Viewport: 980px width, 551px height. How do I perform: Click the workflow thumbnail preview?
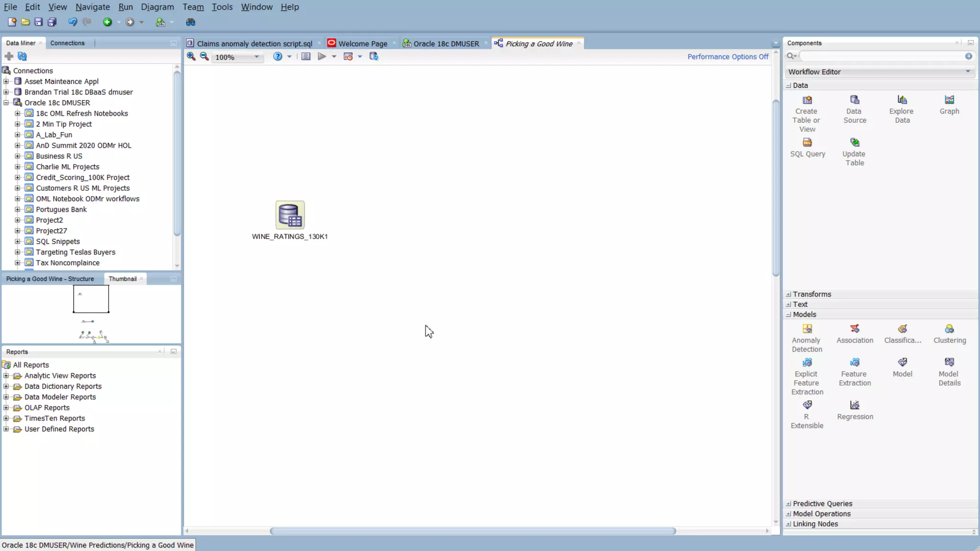pos(91,313)
